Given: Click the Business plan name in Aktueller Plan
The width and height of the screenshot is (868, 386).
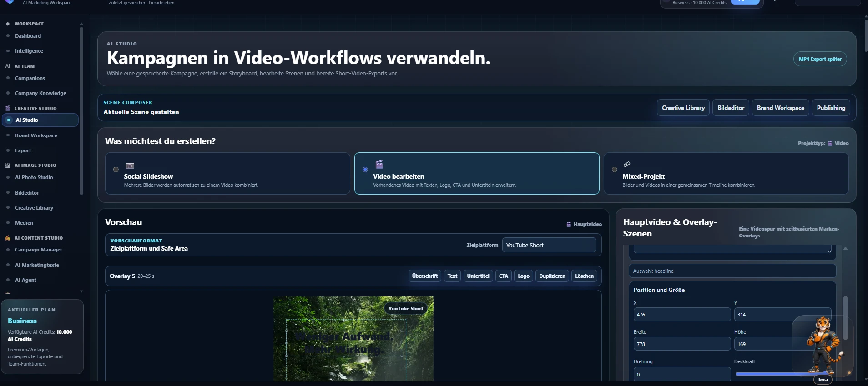Looking at the screenshot, I should tap(22, 321).
